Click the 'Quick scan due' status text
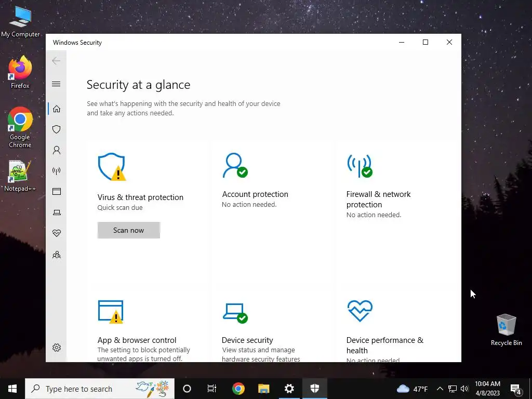The image size is (532, 399). pos(120,208)
